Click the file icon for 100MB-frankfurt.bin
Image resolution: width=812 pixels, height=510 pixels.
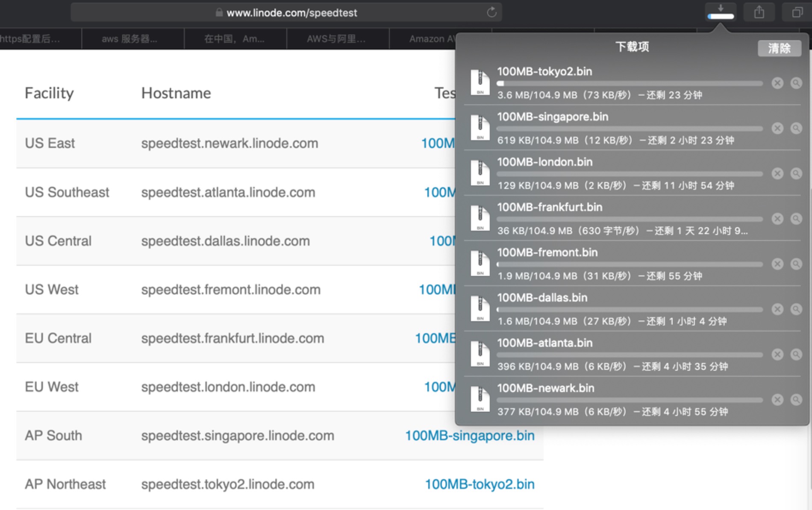click(480, 218)
